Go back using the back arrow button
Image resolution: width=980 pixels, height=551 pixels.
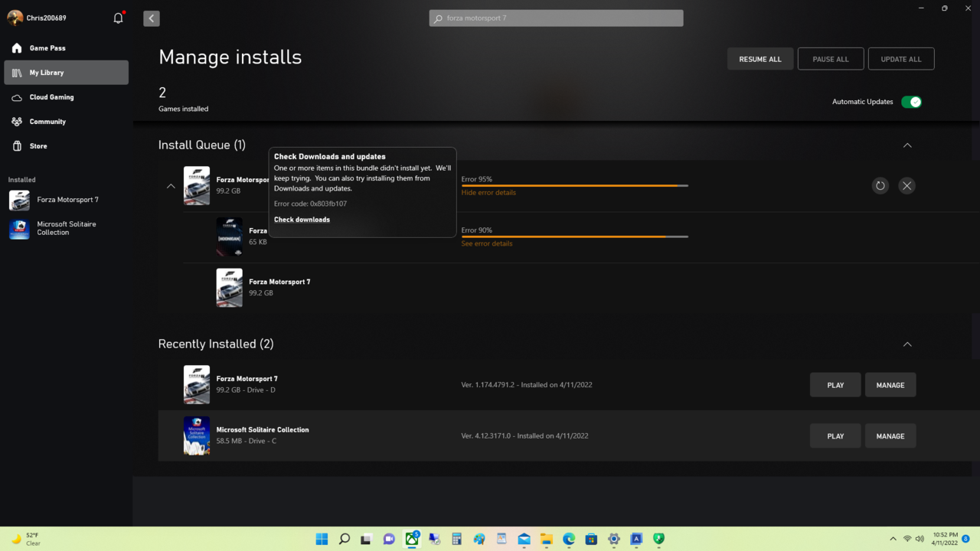[x=152, y=18]
